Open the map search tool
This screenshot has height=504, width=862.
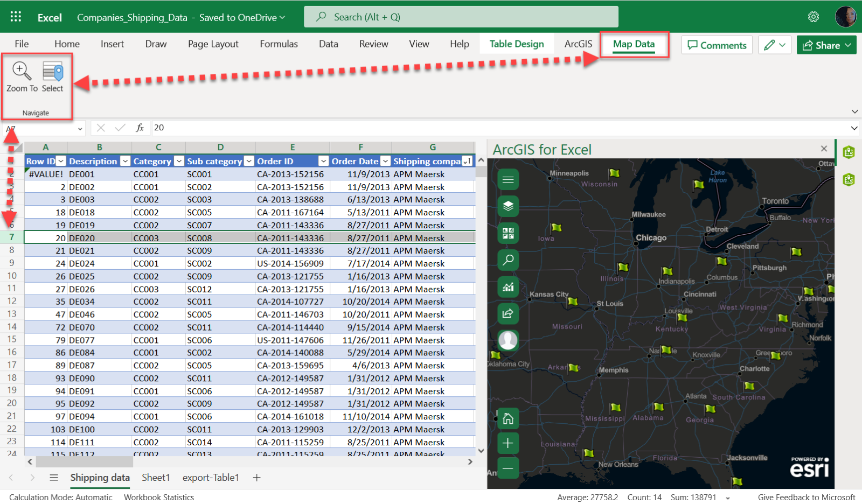[x=508, y=260]
